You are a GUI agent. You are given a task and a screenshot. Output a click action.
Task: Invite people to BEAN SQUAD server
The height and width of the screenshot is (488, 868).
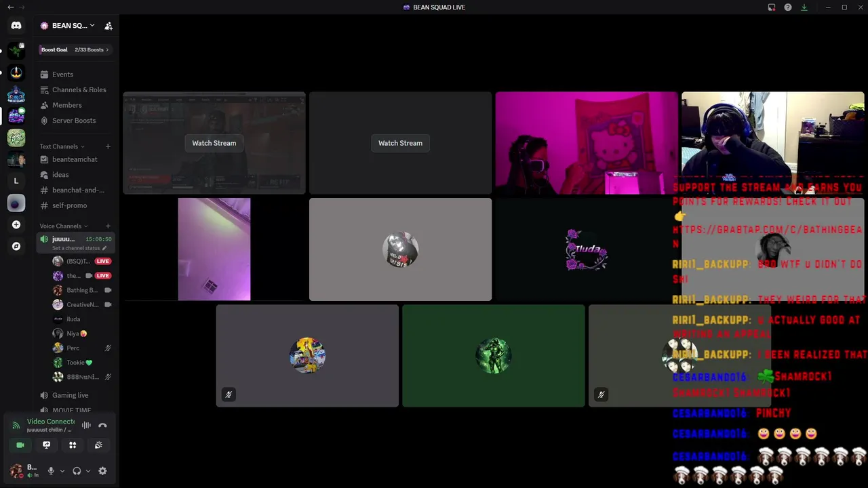[108, 26]
